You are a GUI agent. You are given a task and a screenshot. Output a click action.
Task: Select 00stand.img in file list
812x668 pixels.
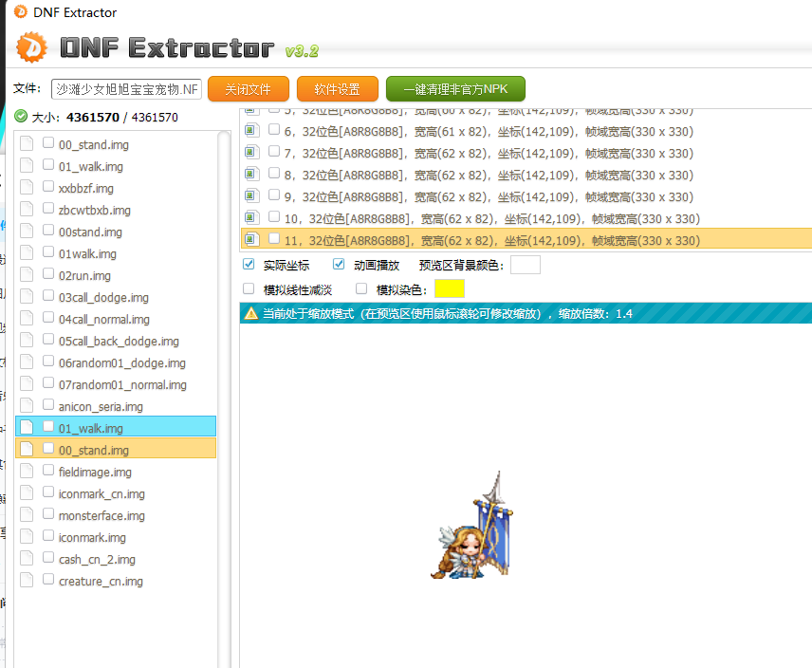pyautogui.click(x=90, y=232)
